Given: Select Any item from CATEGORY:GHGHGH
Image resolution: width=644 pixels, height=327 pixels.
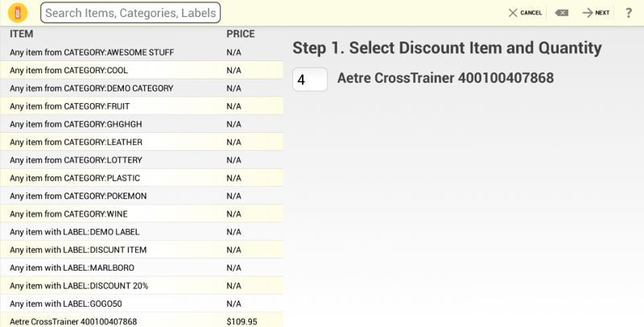Looking at the screenshot, I should [x=142, y=124].
